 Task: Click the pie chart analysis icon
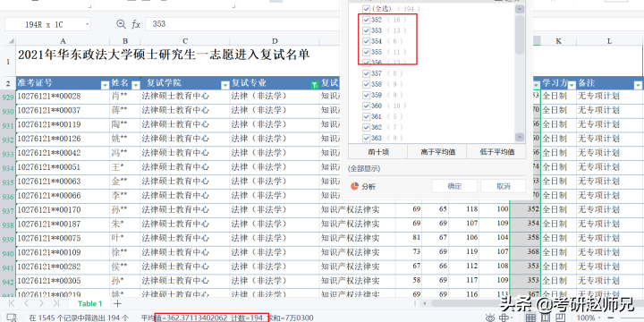pos(354,186)
